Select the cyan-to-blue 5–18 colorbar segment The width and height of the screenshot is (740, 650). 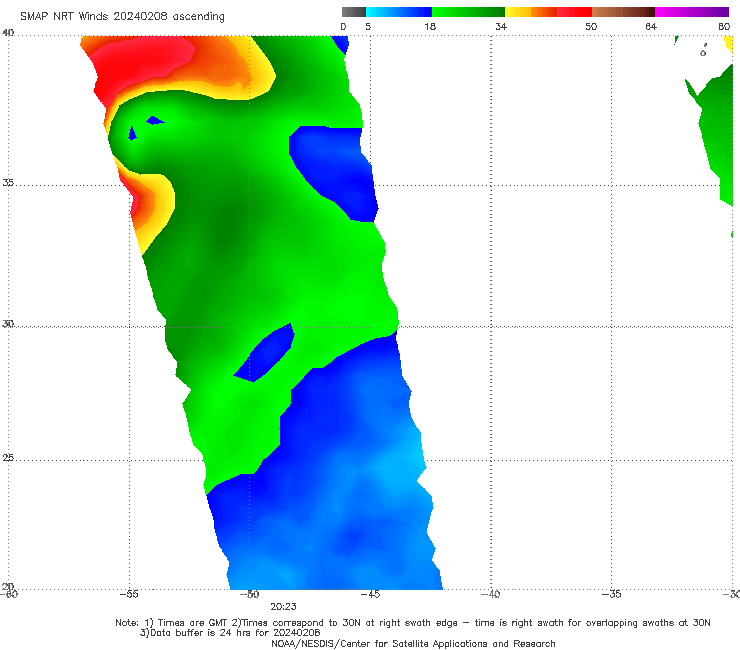point(399,12)
